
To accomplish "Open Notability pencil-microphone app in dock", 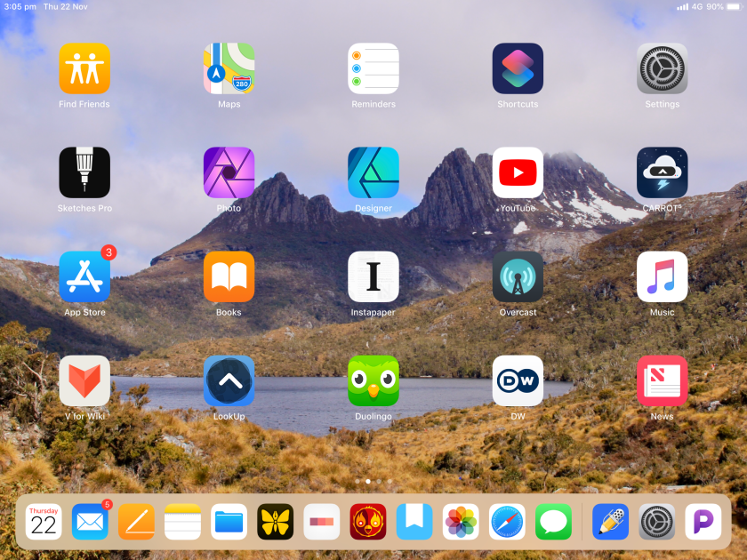I will pyautogui.click(x=610, y=522).
